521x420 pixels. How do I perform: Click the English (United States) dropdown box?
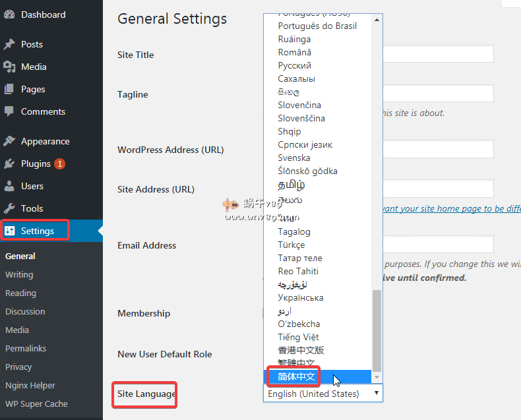[322, 394]
